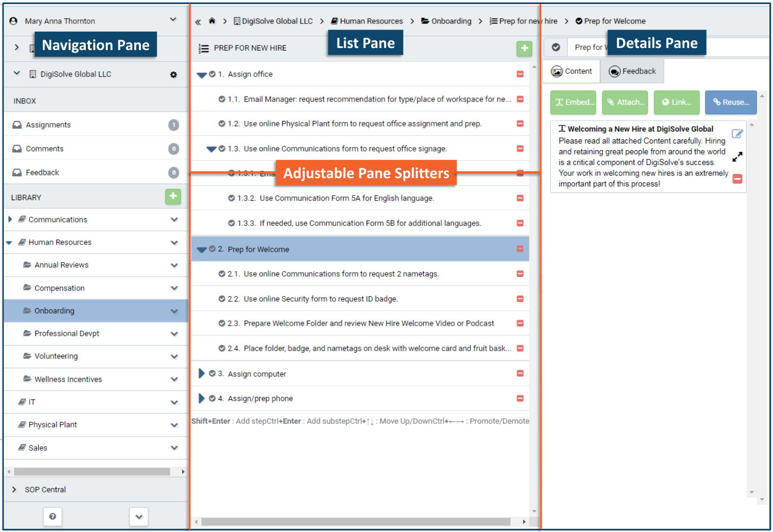
Task: Click the list icon beside PREP FOR NEW HIRE
Action: (204, 49)
